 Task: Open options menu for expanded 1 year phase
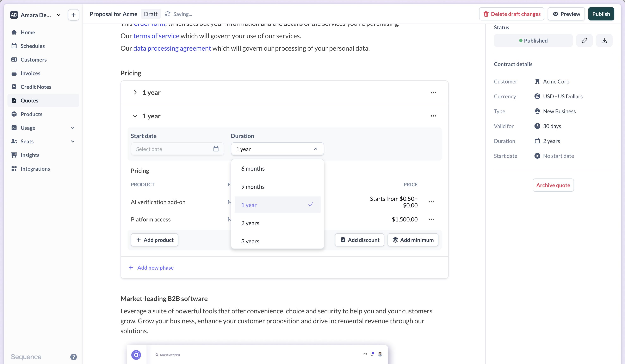pyautogui.click(x=433, y=116)
